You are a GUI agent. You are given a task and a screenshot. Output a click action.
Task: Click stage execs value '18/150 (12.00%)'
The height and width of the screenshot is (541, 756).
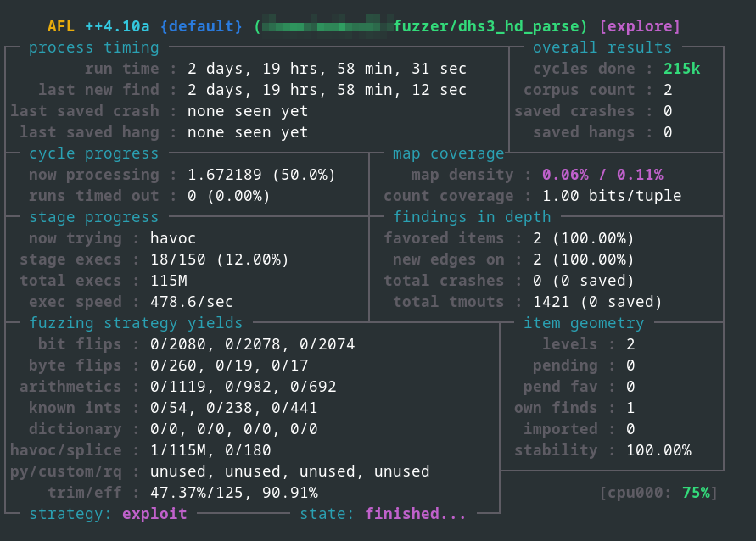[220, 259]
